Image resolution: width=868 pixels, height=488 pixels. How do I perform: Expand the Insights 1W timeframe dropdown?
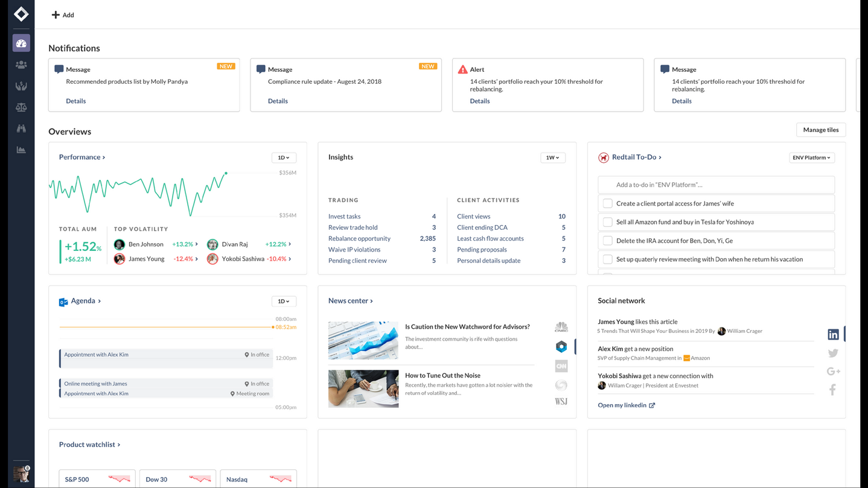tap(552, 157)
